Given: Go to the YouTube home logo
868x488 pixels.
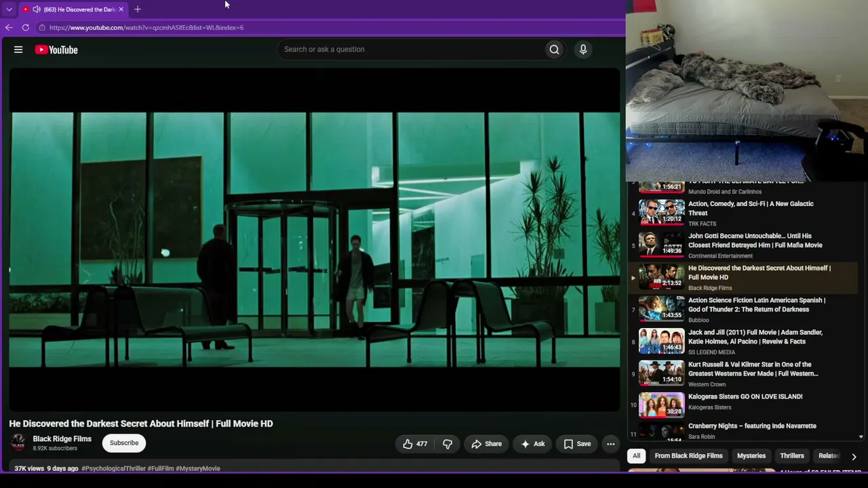Looking at the screenshot, I should pos(56,49).
